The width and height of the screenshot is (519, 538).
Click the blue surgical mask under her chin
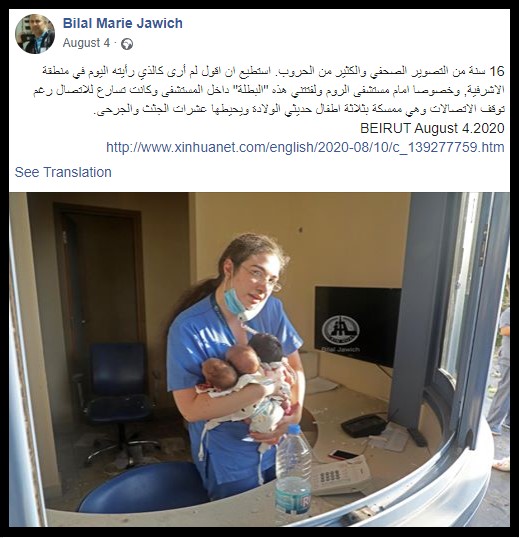pyautogui.click(x=240, y=303)
